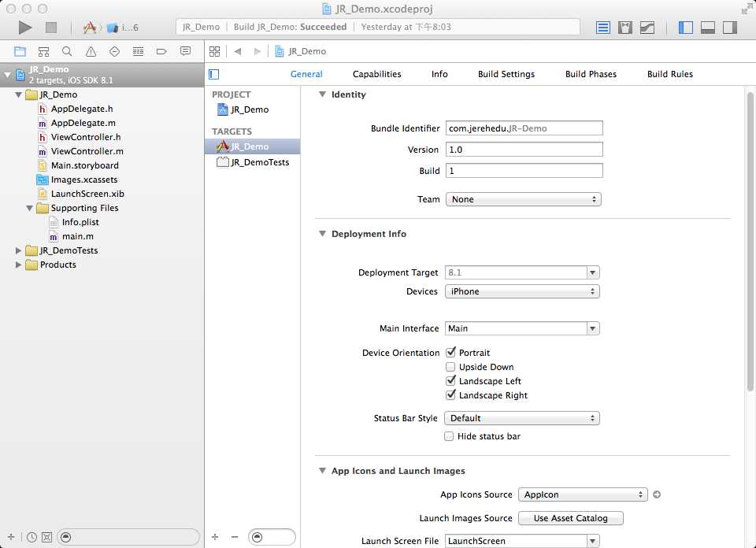Stop the running build
This screenshot has height=548, width=756.
tap(51, 28)
